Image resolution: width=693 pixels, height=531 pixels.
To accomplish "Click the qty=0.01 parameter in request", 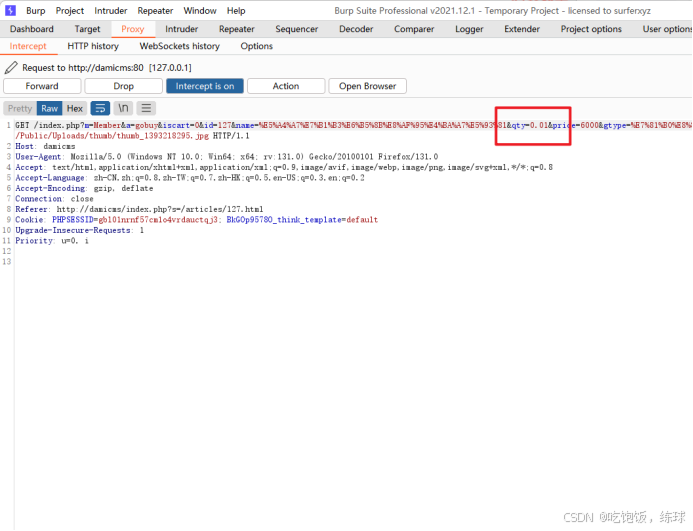I will [x=530, y=126].
